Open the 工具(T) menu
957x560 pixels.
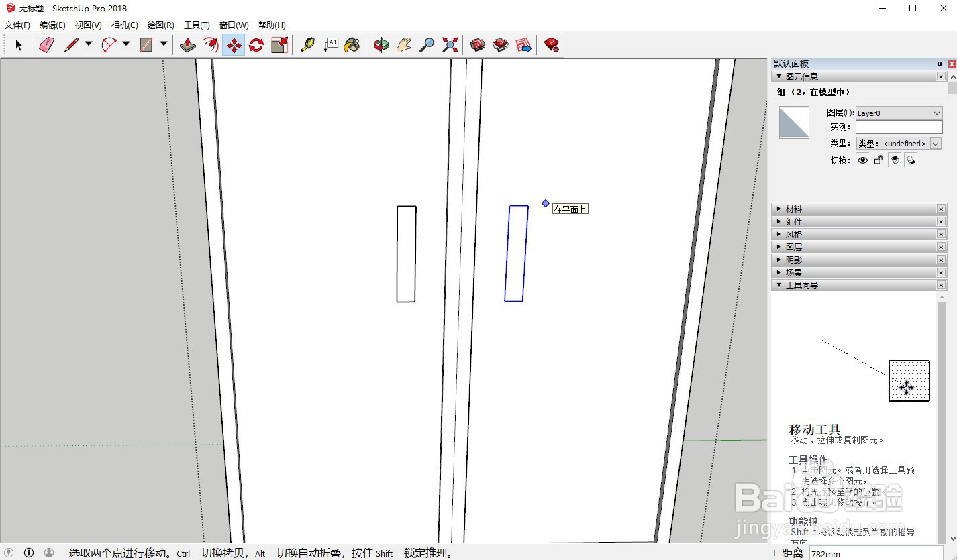(197, 25)
